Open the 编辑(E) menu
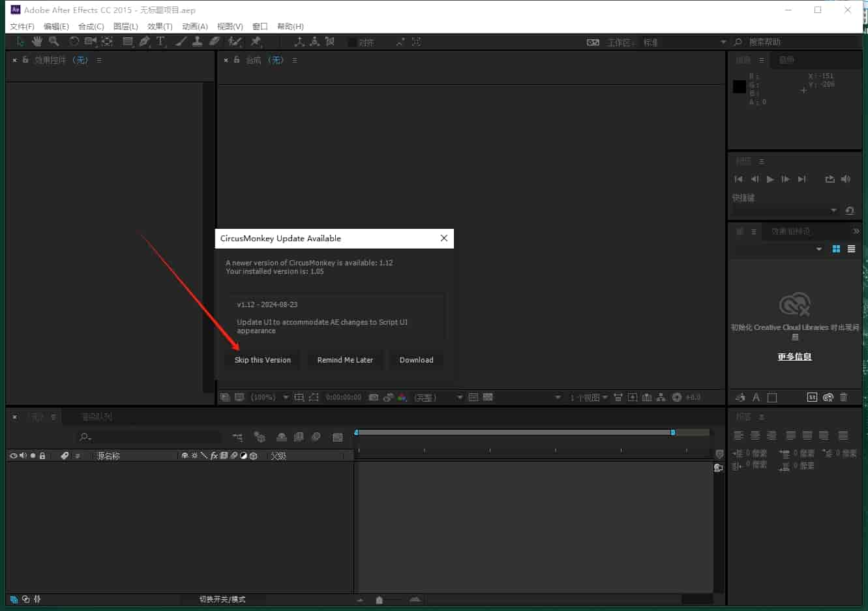Viewport: 868px width, 611px height. (x=56, y=27)
